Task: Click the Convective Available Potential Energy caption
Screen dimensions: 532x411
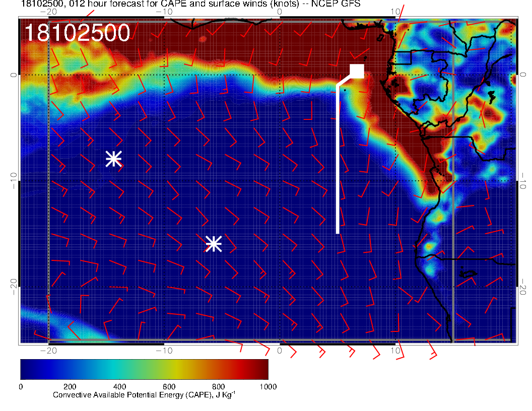Action: tap(144, 395)
